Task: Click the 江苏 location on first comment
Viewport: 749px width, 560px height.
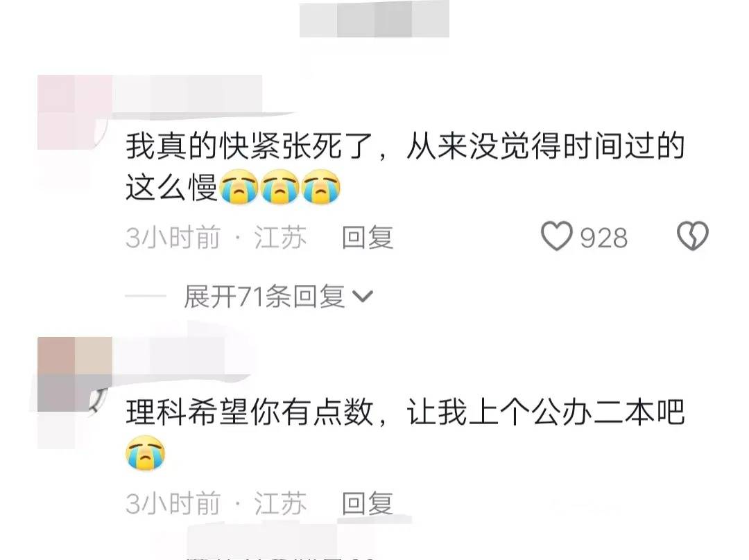Action: (280, 237)
